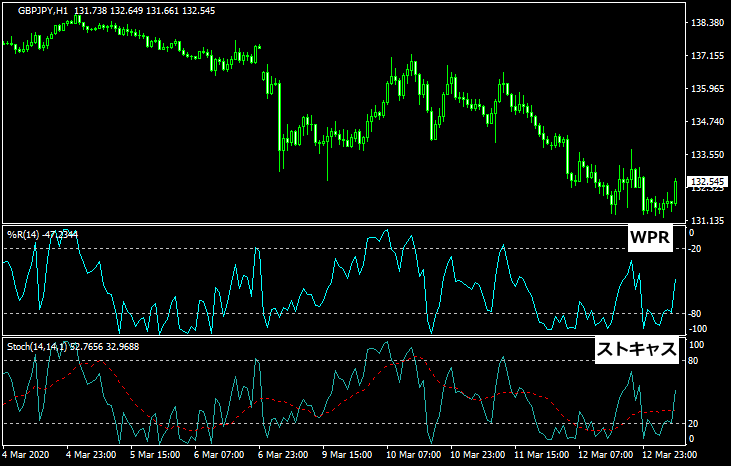Click the 20 level on Stochastic scale
The image size is (731, 466).
point(695,424)
